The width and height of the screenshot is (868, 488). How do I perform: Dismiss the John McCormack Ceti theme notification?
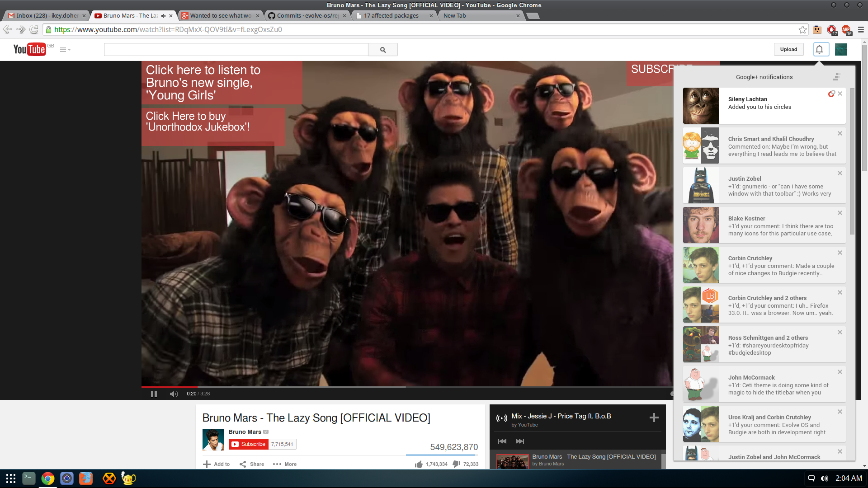(x=840, y=372)
